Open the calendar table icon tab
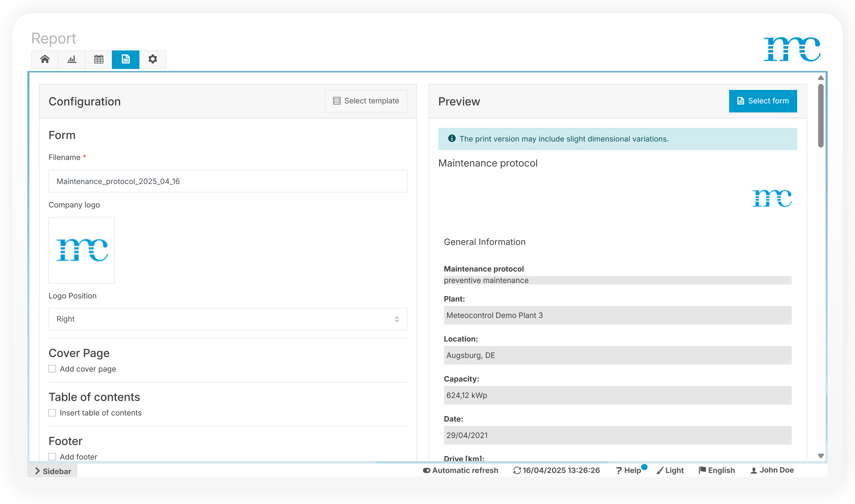Image resolution: width=855 pixels, height=504 pixels. 98,59
